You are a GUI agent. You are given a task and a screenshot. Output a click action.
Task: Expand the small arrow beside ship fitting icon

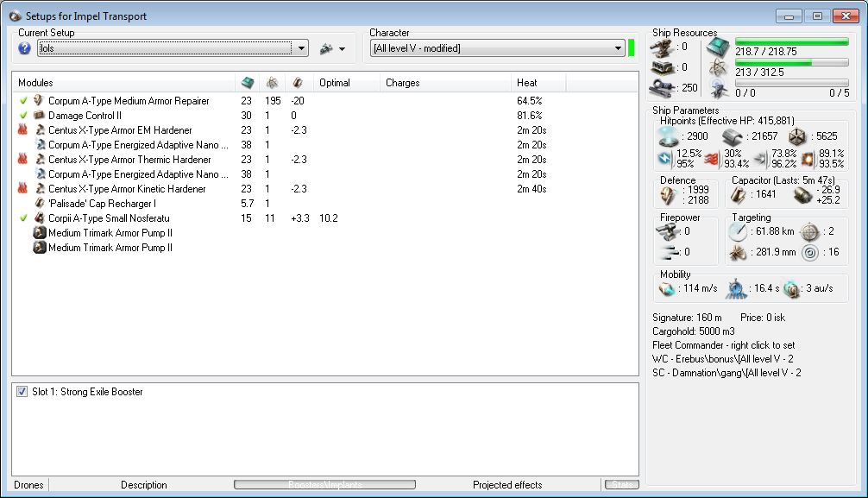click(x=342, y=48)
